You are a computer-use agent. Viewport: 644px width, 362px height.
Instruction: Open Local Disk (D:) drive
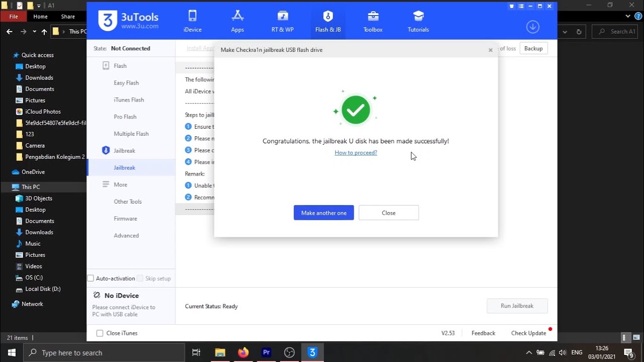tap(43, 289)
